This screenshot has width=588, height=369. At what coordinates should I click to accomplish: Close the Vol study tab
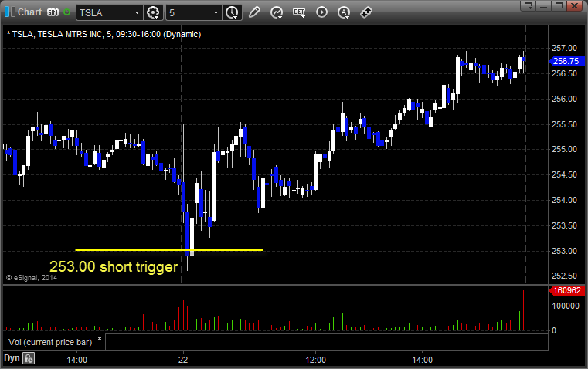(x=100, y=339)
